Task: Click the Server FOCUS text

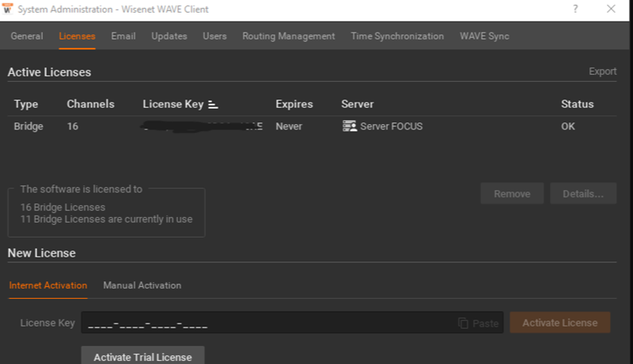Action: [391, 126]
